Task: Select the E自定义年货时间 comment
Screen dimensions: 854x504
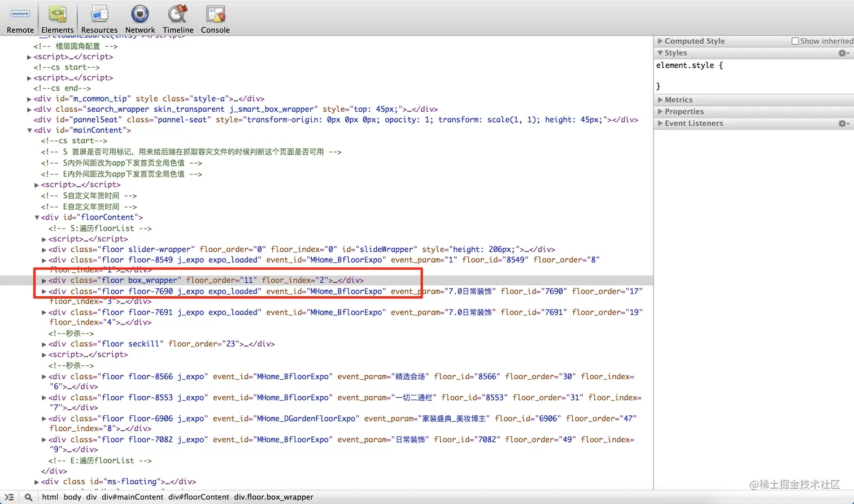Action: pyautogui.click(x=89, y=207)
